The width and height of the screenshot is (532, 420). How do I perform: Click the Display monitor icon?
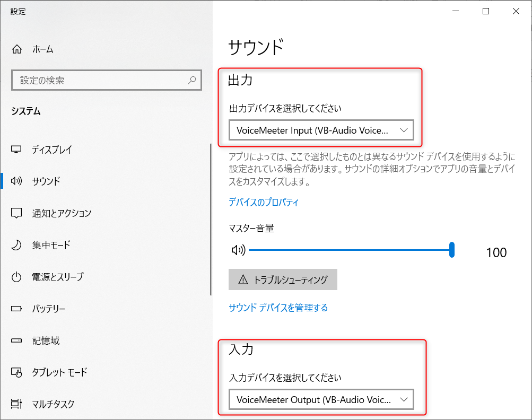tap(16, 149)
